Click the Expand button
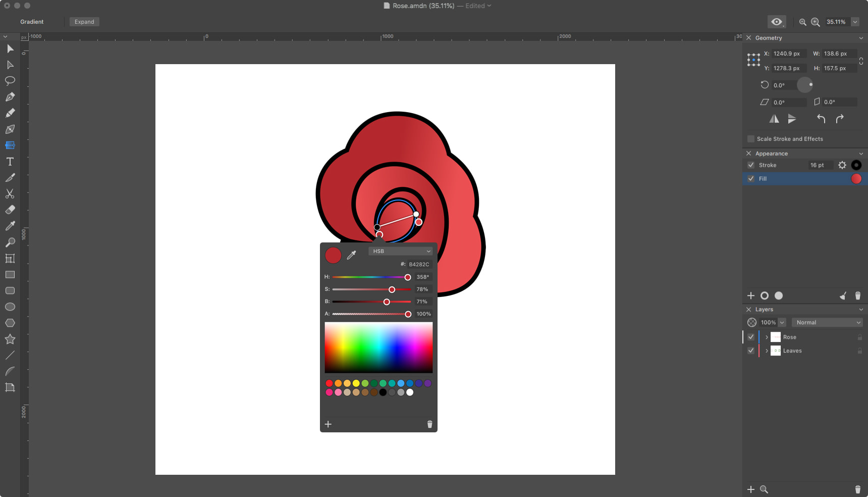The width and height of the screenshot is (868, 497). [84, 22]
